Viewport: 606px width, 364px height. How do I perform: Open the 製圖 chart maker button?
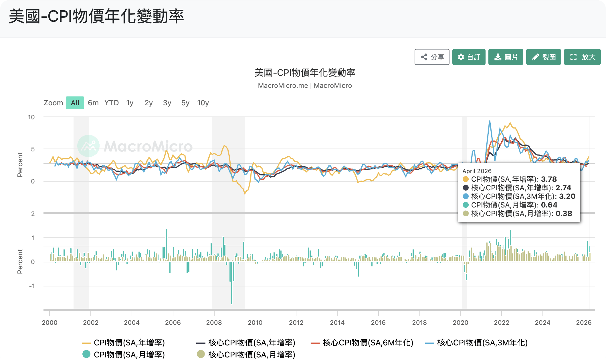[543, 57]
